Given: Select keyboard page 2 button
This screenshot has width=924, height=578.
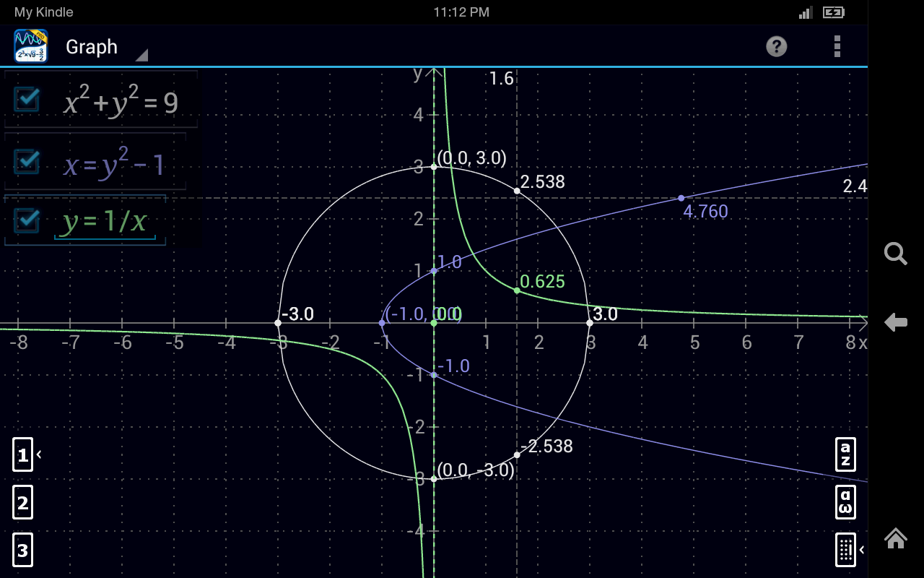Looking at the screenshot, I should pyautogui.click(x=22, y=502).
